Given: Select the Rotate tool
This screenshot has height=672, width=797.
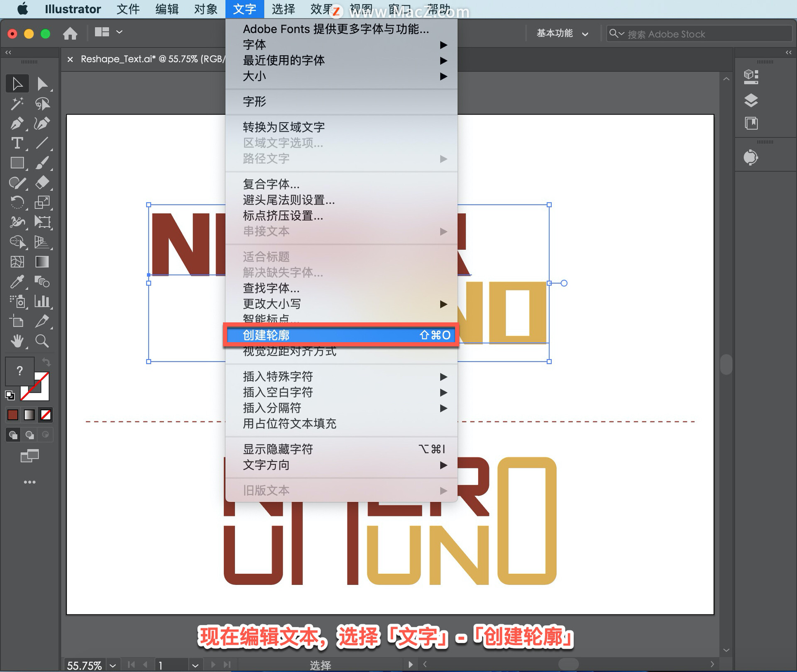Looking at the screenshot, I should coord(17,202).
